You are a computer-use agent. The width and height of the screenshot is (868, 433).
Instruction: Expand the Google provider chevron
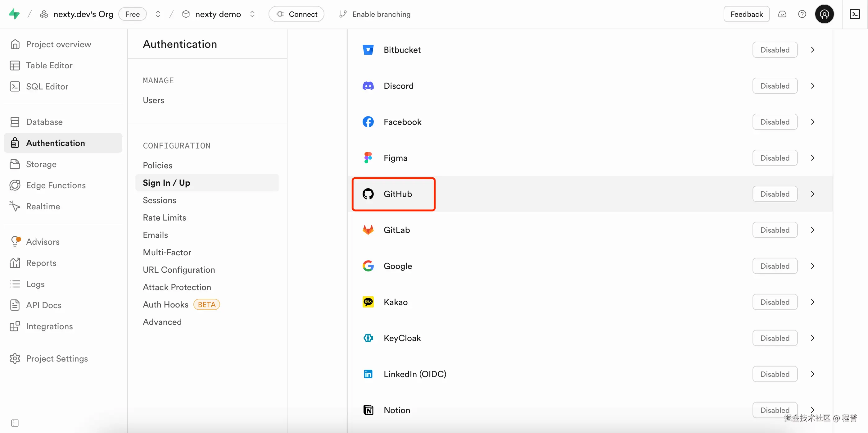click(x=812, y=266)
